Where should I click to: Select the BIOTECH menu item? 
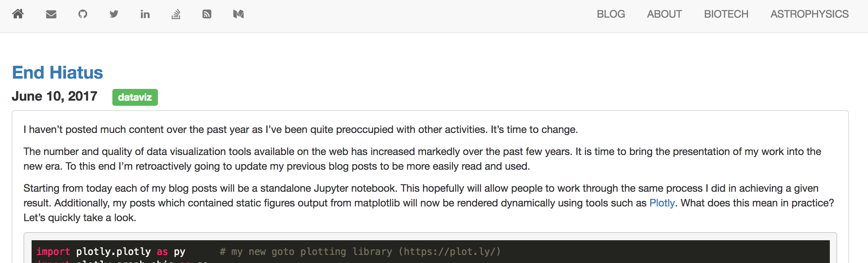726,14
